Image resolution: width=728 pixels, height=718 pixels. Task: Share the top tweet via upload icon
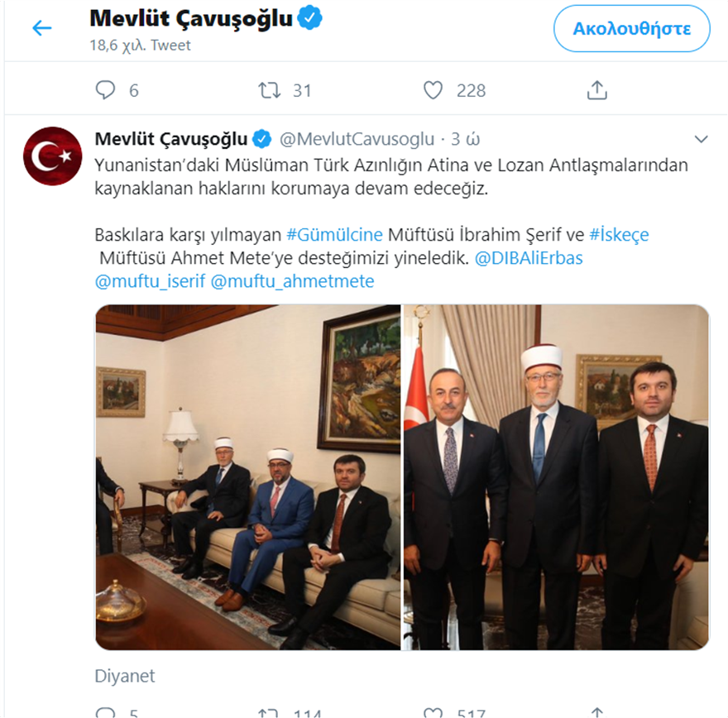[597, 90]
